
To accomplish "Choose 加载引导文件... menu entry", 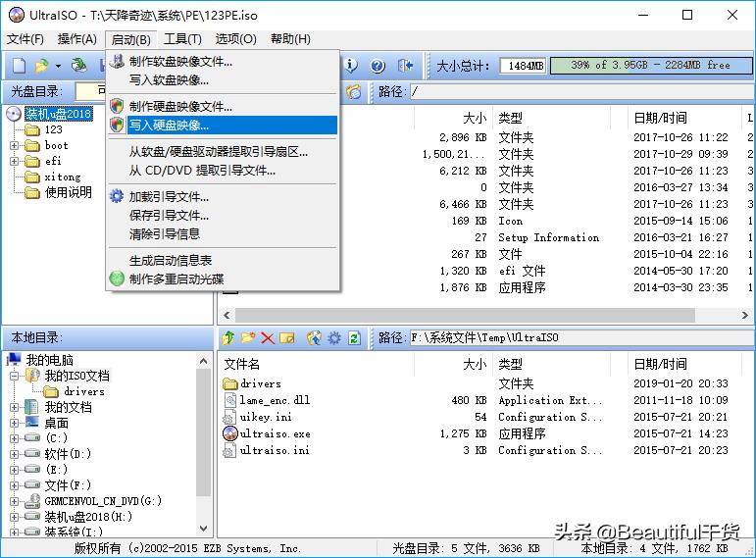I will (223, 197).
